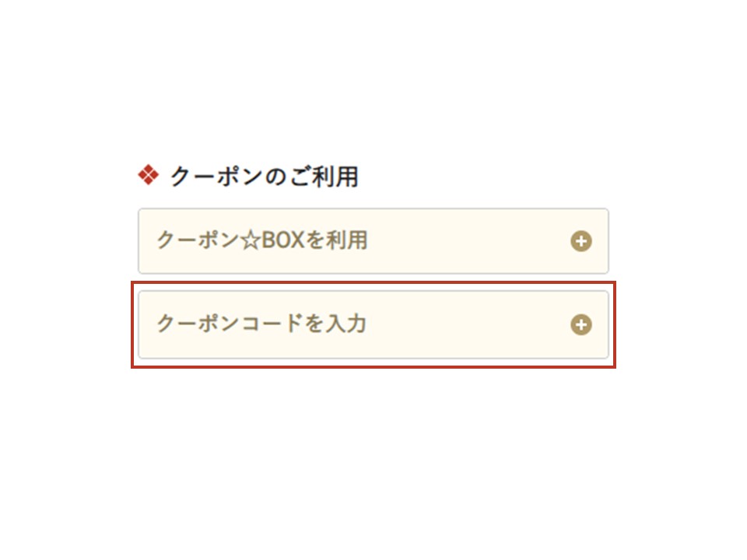
Task: Click the plus icon on クーポンコードを入力
Action: 580,324
